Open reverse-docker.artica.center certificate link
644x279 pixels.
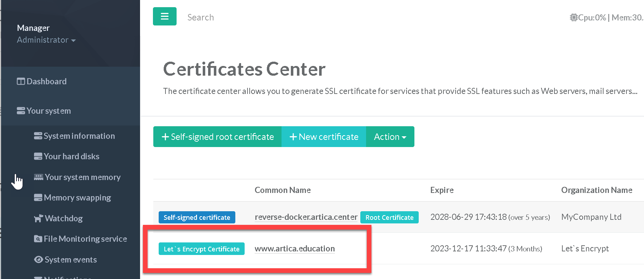[306, 217]
